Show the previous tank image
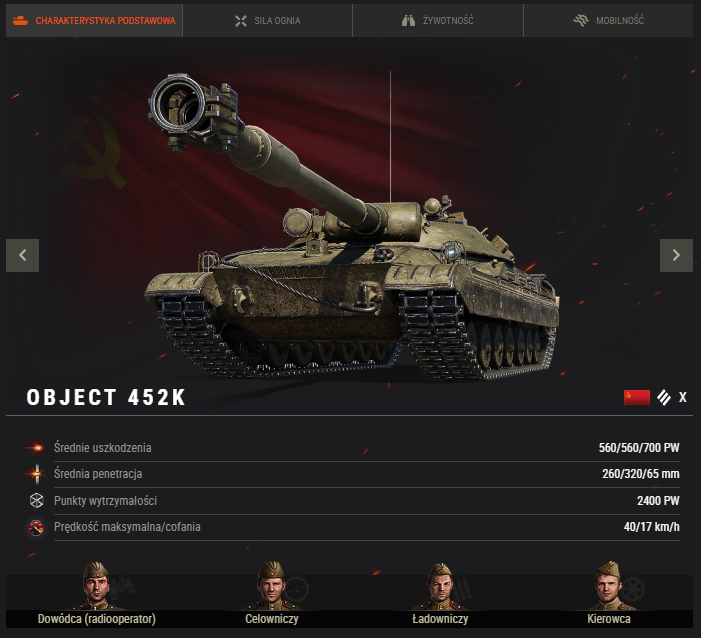The image size is (701, 638). pyautogui.click(x=22, y=255)
